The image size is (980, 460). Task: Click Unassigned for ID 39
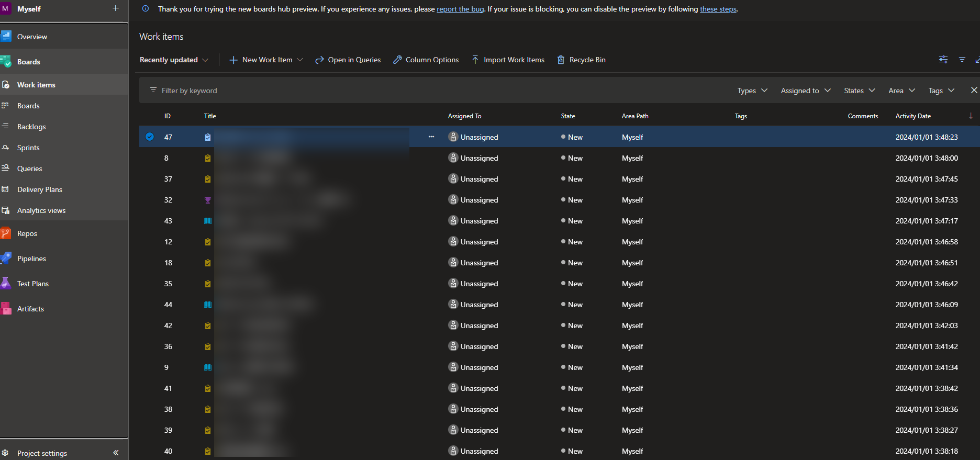click(x=474, y=430)
